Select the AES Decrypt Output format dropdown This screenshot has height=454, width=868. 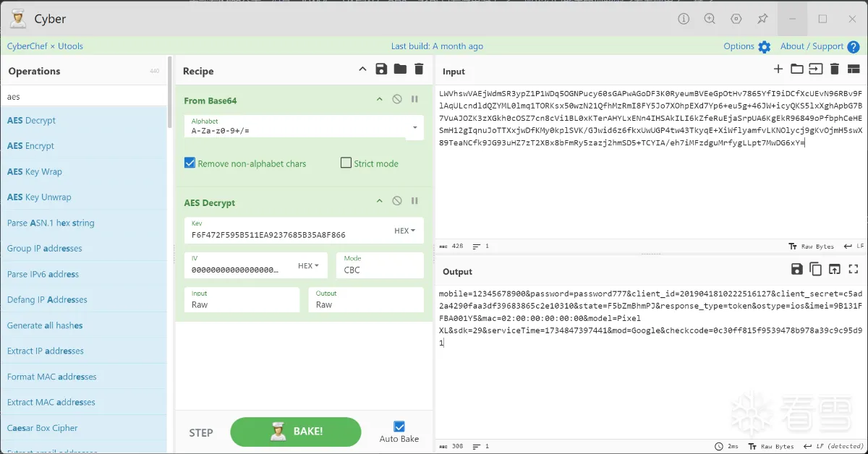366,300
